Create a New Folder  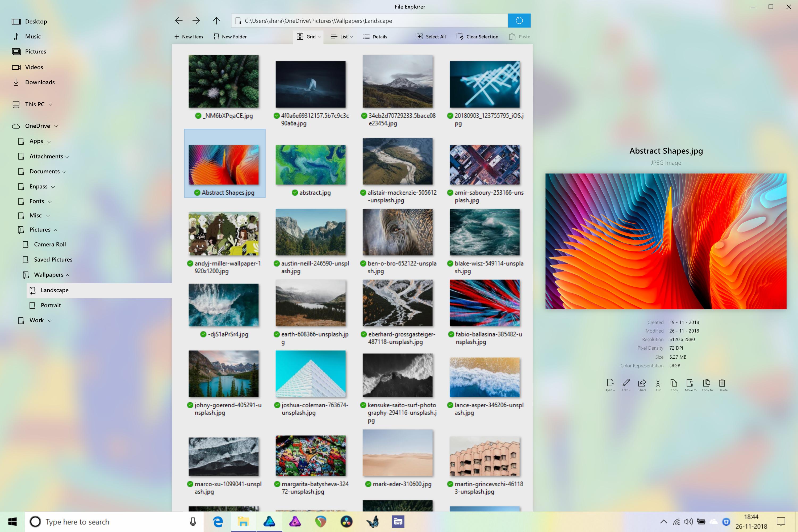(230, 37)
